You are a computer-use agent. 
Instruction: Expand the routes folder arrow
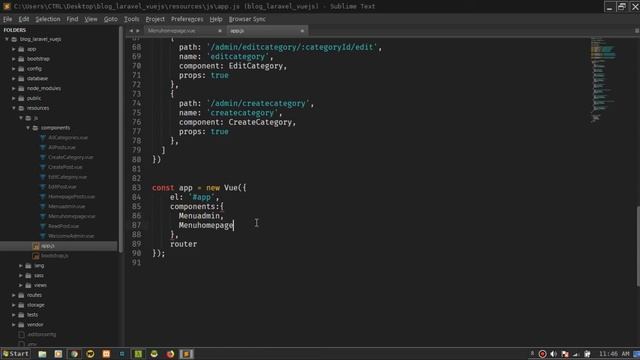tap(13, 295)
